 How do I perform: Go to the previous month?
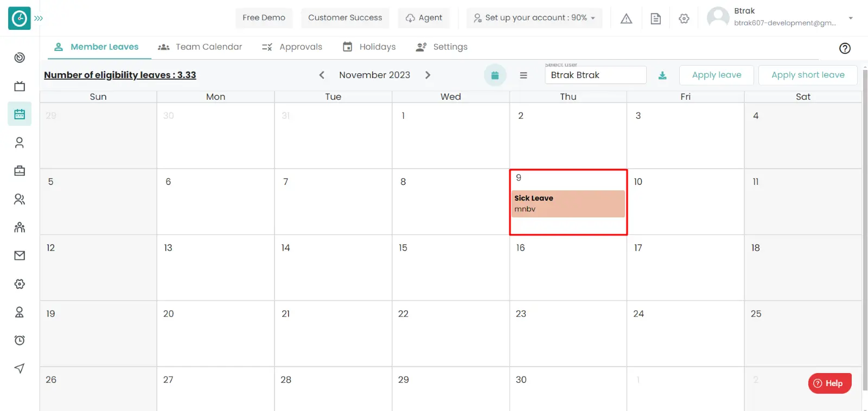[322, 75]
